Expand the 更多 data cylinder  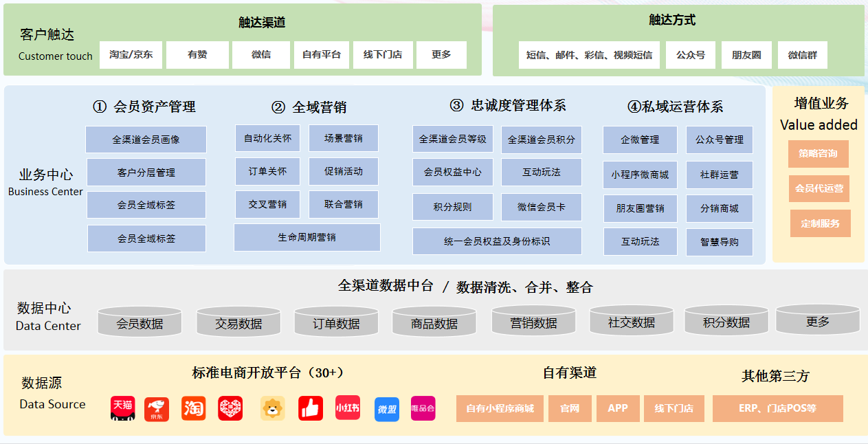click(x=818, y=321)
